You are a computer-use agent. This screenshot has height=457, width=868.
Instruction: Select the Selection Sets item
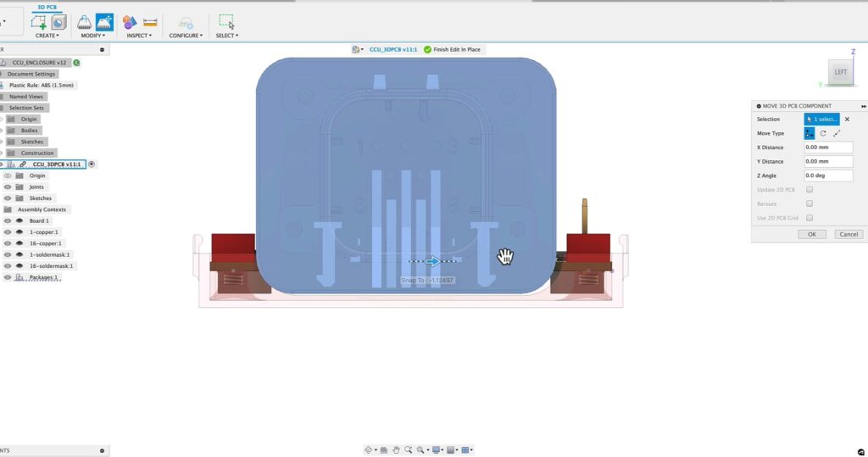pos(26,108)
